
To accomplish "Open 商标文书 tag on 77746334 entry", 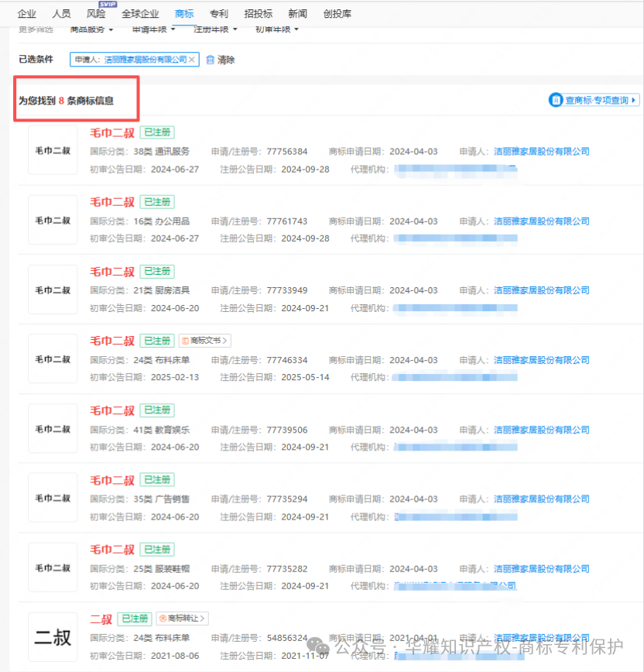I will [x=205, y=341].
